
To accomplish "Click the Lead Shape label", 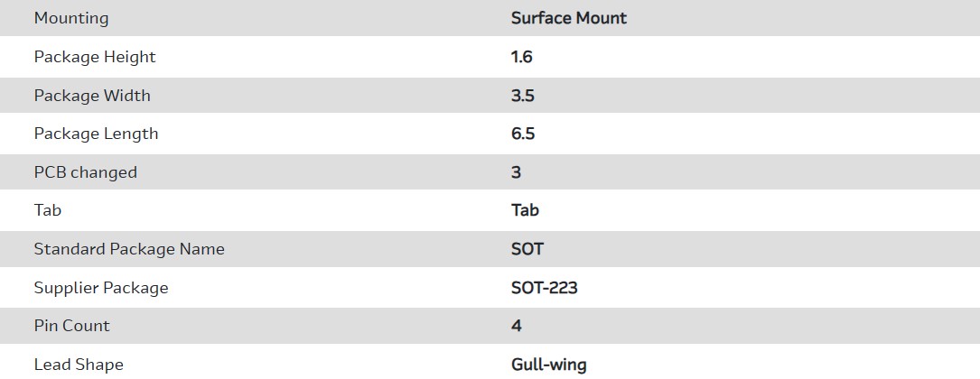I will 79,365.
